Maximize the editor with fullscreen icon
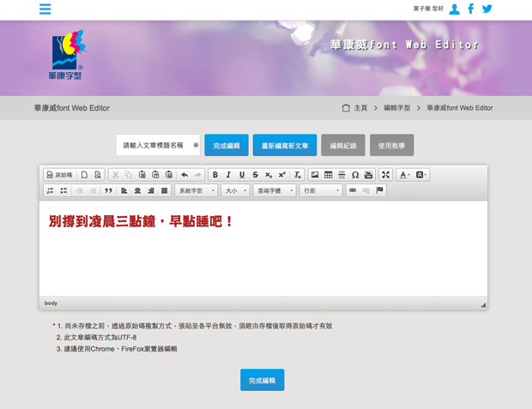The width and height of the screenshot is (532, 409). click(385, 175)
